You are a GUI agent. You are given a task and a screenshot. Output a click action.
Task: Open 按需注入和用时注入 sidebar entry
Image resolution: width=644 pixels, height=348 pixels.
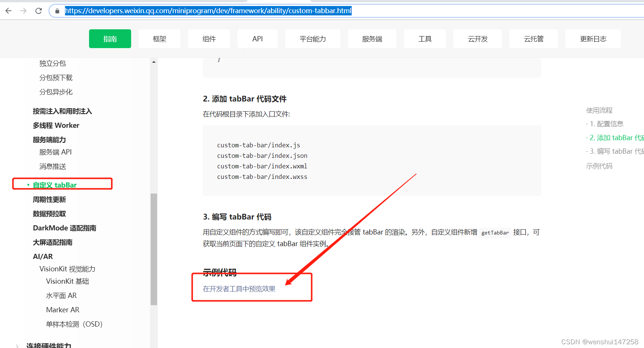pyautogui.click(x=62, y=111)
